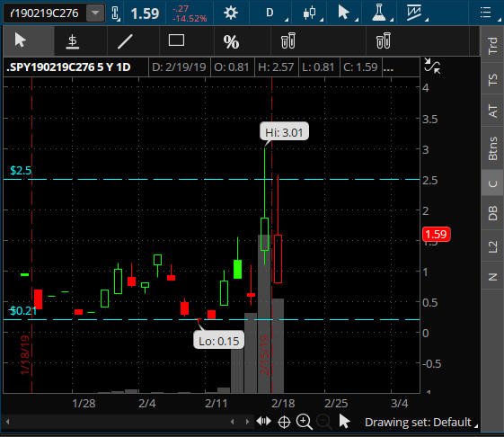The height and width of the screenshot is (437, 504).
Task: Switch to the Trd sidebar tab
Action: [x=492, y=46]
